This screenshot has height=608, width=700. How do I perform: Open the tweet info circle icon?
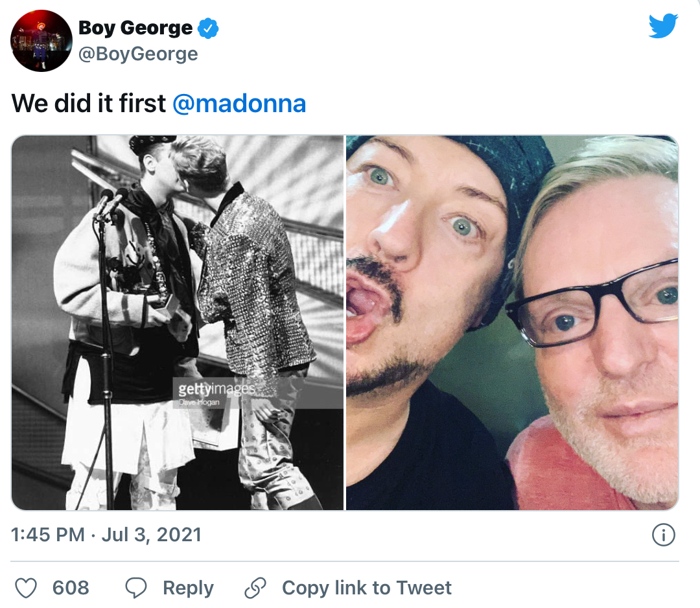(x=664, y=534)
